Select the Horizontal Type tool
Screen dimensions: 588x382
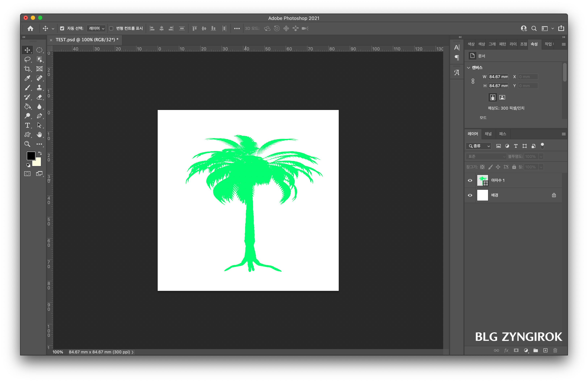(x=27, y=125)
